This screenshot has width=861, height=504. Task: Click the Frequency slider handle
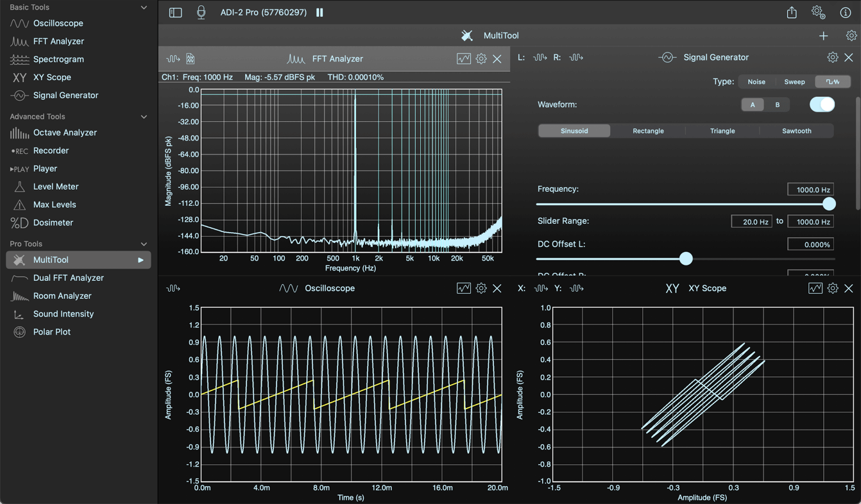tap(829, 204)
